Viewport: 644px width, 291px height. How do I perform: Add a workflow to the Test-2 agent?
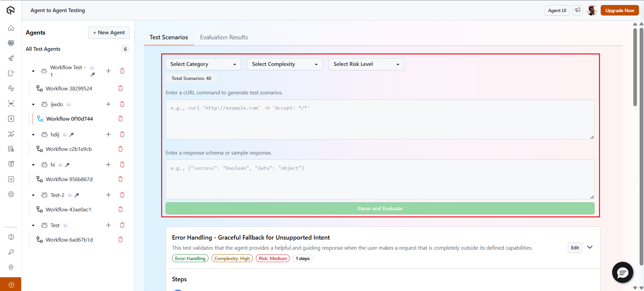(x=108, y=195)
